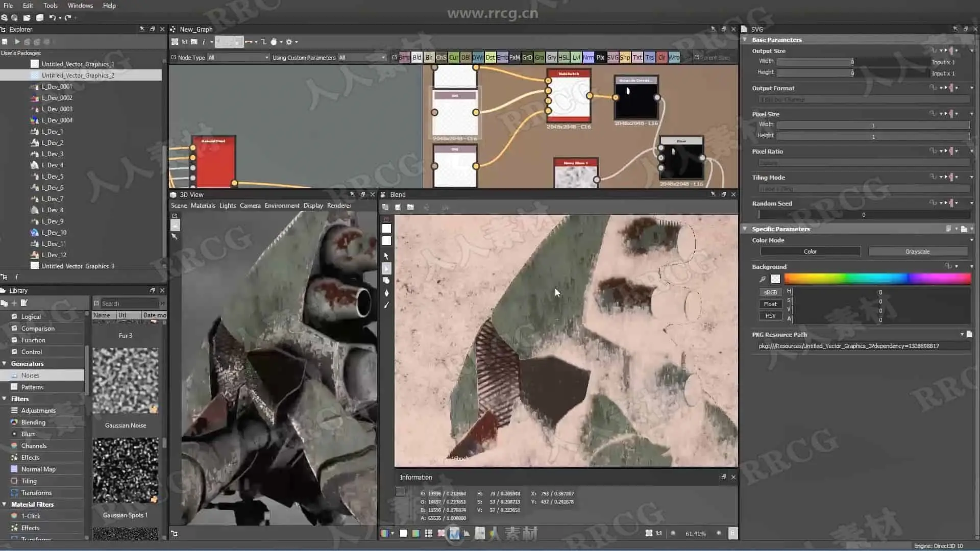The image size is (980, 551).
Task: Click the Library search field
Action: (x=130, y=304)
